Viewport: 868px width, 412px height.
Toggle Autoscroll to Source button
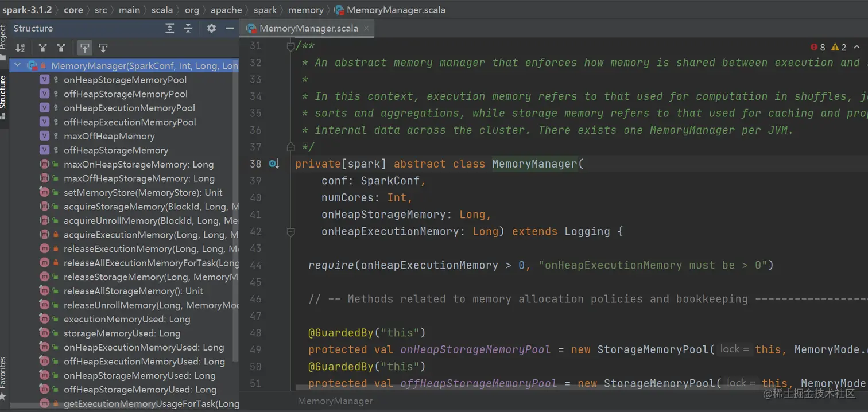point(85,48)
